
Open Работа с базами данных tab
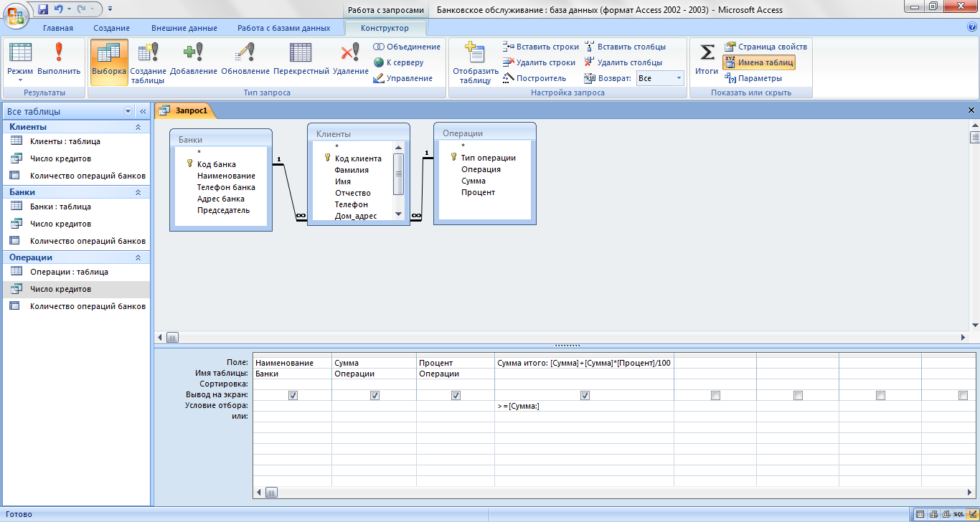(x=284, y=28)
